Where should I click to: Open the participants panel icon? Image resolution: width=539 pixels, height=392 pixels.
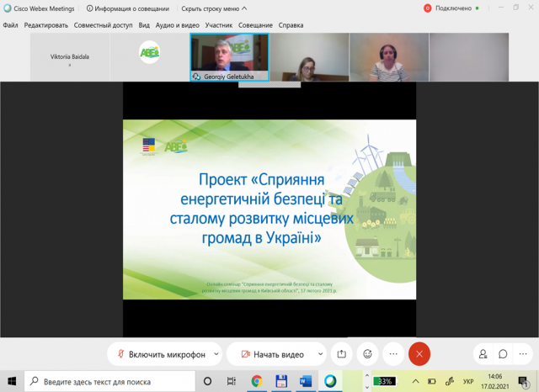(483, 354)
